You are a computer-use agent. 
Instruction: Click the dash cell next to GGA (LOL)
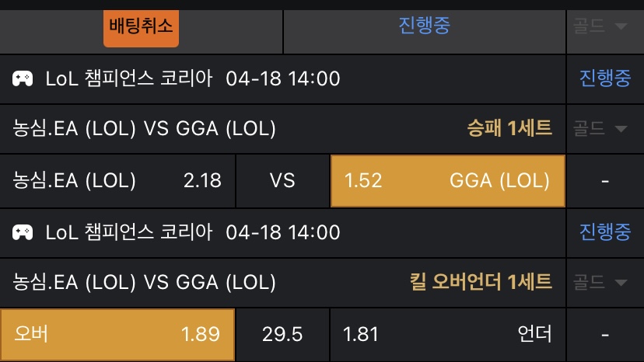604,181
